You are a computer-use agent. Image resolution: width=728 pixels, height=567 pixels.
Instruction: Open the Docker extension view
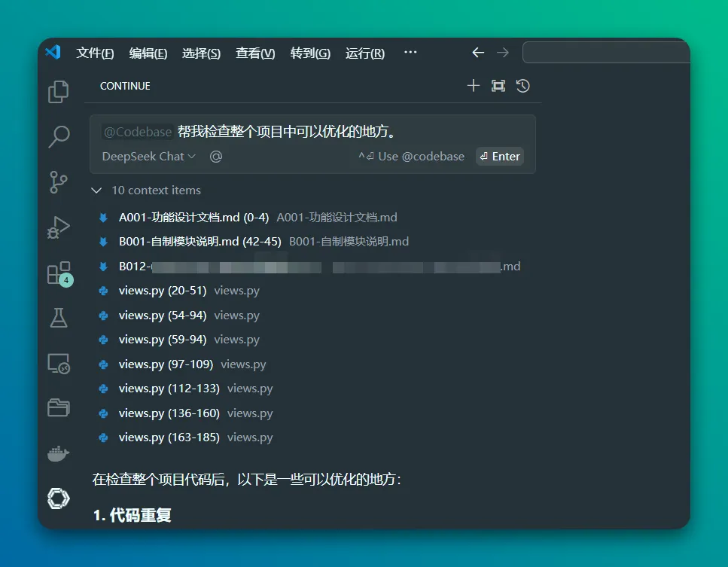[59, 453]
